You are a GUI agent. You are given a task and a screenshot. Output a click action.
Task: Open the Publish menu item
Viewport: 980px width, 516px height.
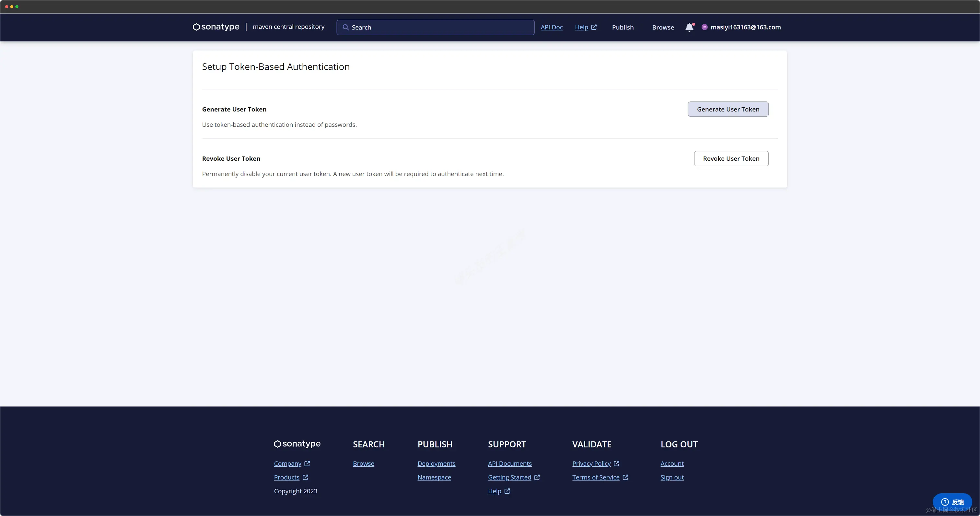point(623,28)
